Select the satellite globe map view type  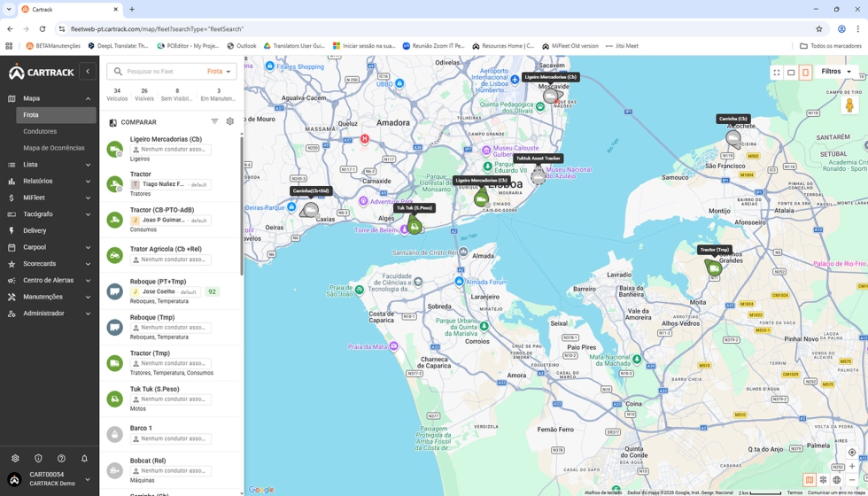(837, 480)
